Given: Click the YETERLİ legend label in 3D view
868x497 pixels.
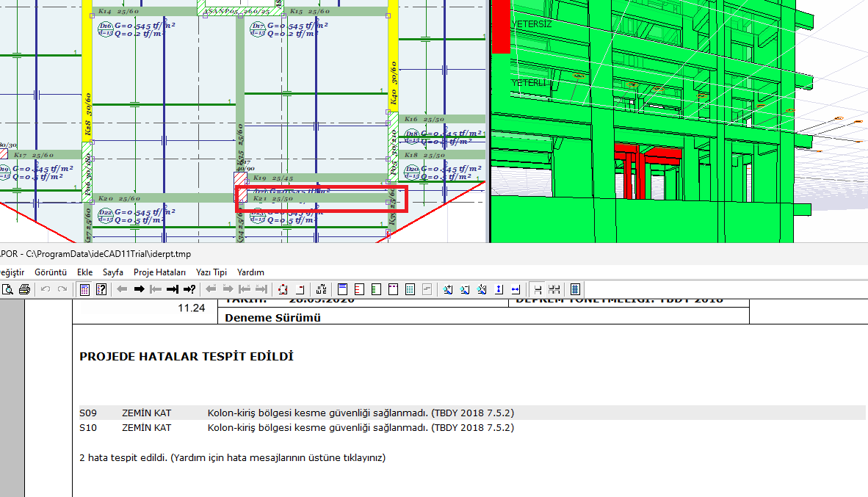Looking at the screenshot, I should click(x=529, y=83).
